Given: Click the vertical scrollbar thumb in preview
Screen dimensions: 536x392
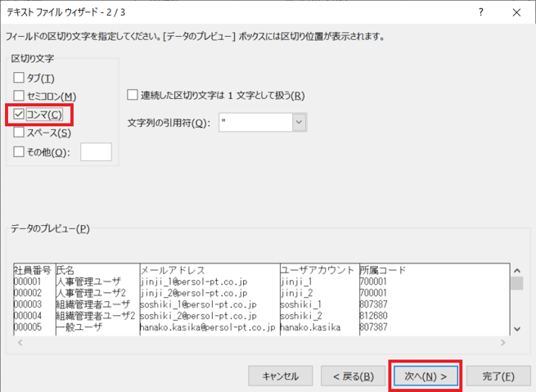Looking at the screenshot, I should click(517, 283).
